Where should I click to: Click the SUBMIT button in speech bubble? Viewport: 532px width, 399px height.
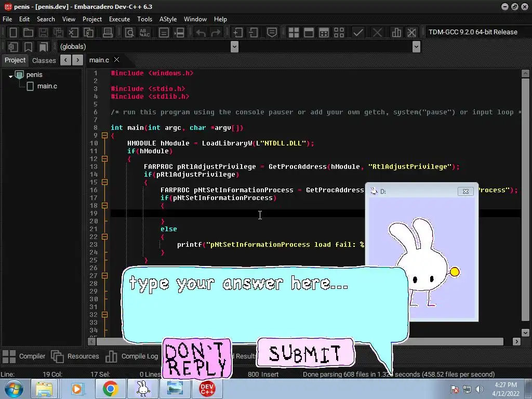[x=305, y=353]
